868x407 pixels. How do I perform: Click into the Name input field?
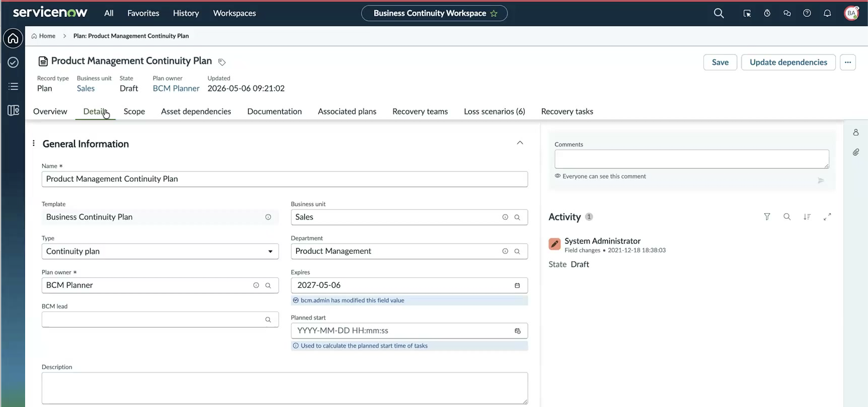pos(285,179)
